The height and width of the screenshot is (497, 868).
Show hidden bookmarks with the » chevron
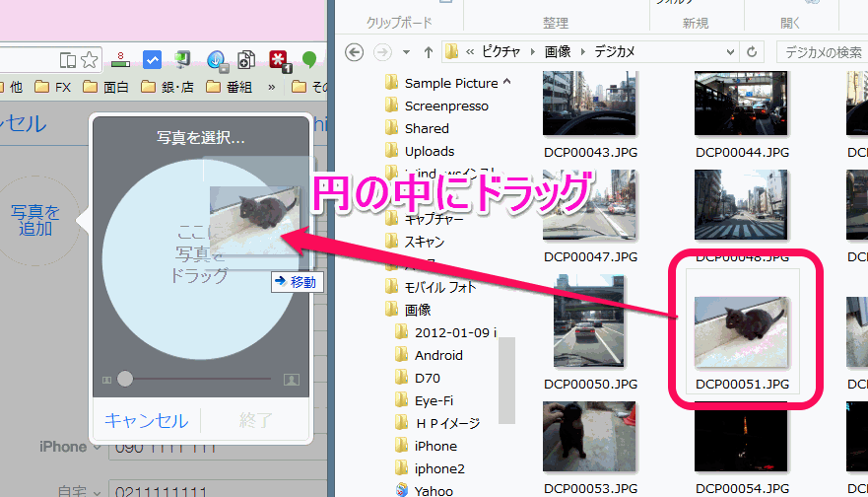[272, 87]
